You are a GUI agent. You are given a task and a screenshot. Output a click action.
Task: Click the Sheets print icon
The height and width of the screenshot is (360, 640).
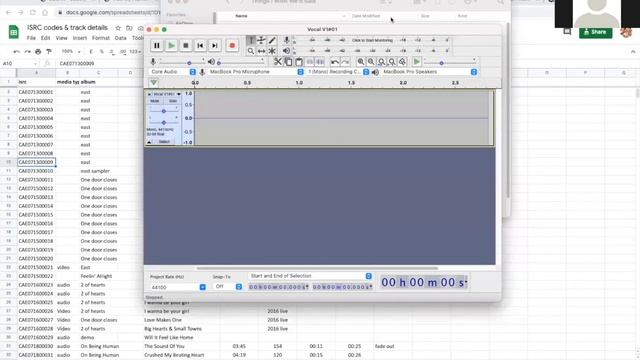point(38,51)
